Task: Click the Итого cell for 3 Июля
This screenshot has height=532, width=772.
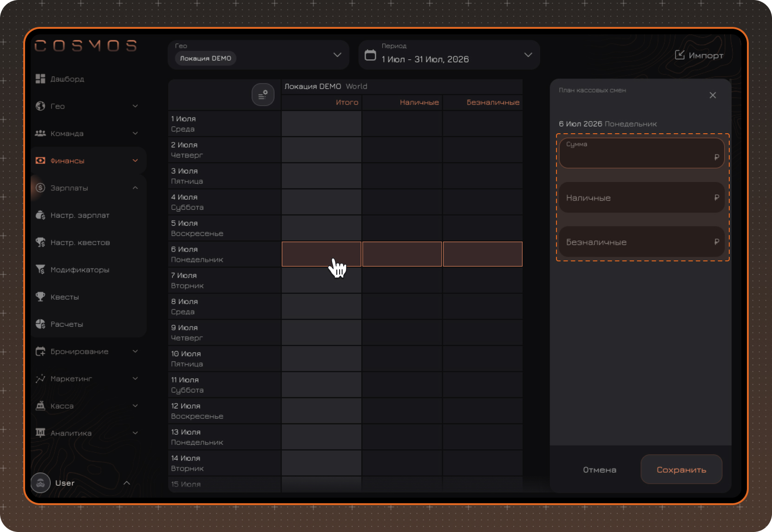Action: [x=321, y=176]
